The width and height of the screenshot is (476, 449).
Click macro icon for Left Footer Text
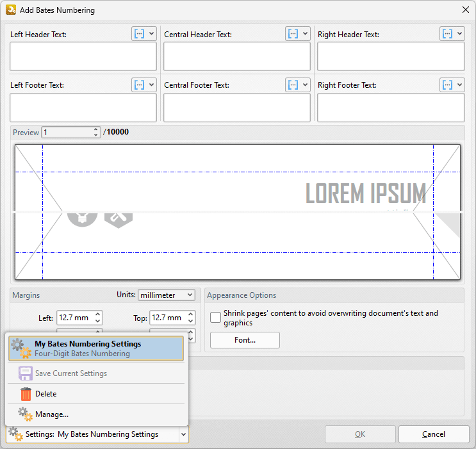click(x=139, y=85)
